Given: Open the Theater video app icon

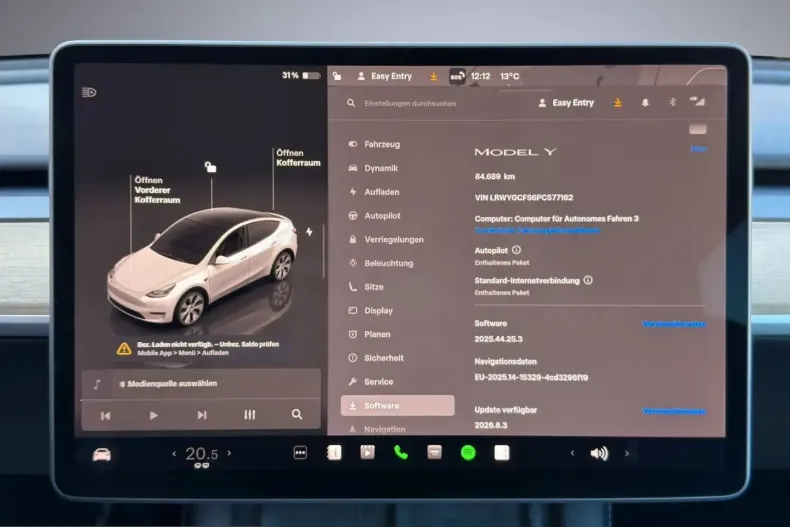Looking at the screenshot, I should point(367,452).
